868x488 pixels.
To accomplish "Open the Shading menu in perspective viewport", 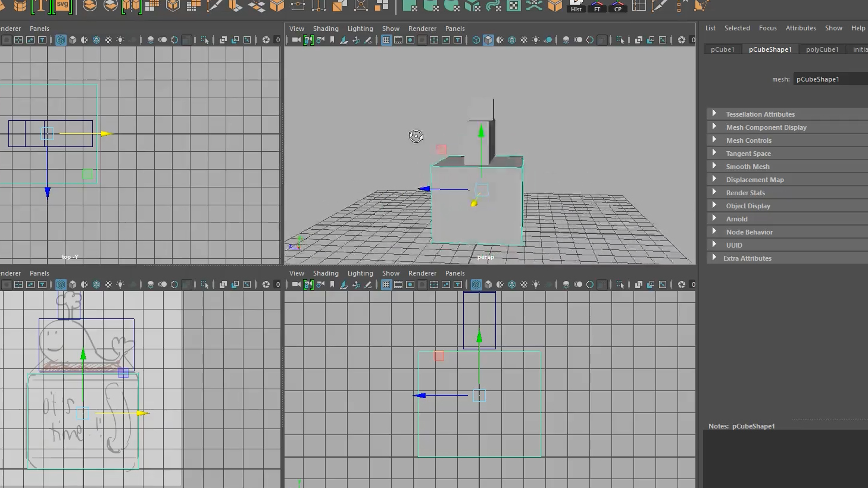I will coord(326,29).
